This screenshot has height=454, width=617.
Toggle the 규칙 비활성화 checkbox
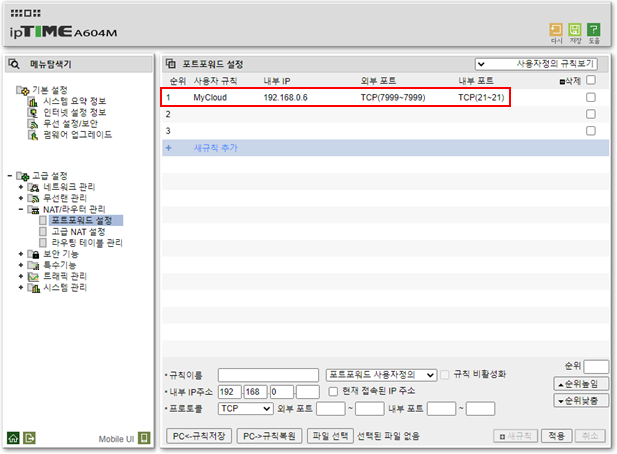tap(445, 375)
